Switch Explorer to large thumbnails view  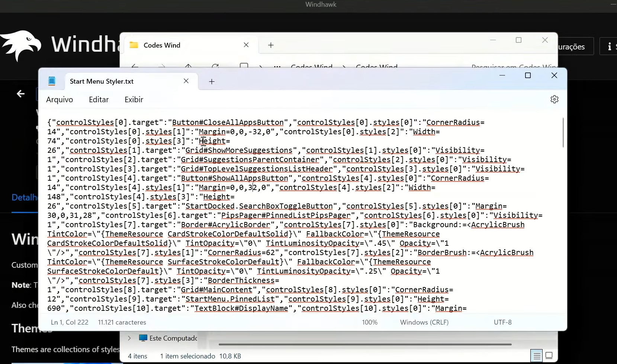pos(549,356)
